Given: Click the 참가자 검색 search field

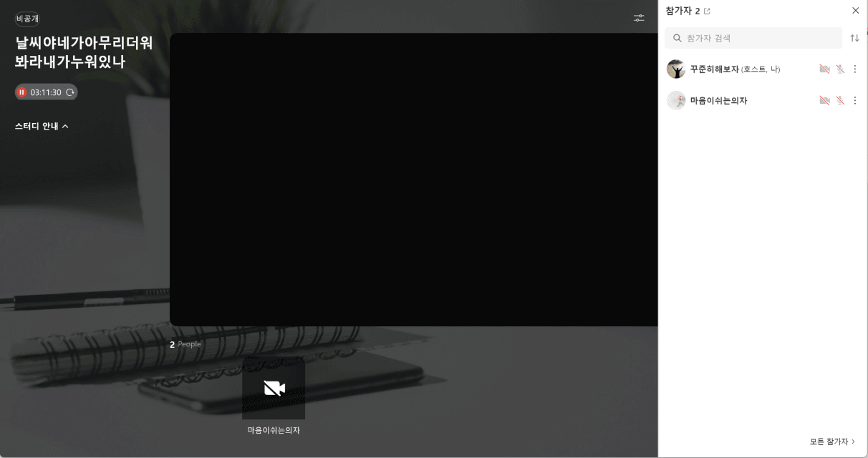Looking at the screenshot, I should pos(753,38).
